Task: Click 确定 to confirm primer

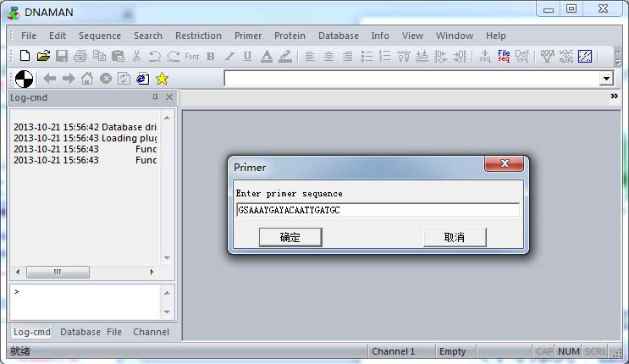Action: (x=290, y=237)
